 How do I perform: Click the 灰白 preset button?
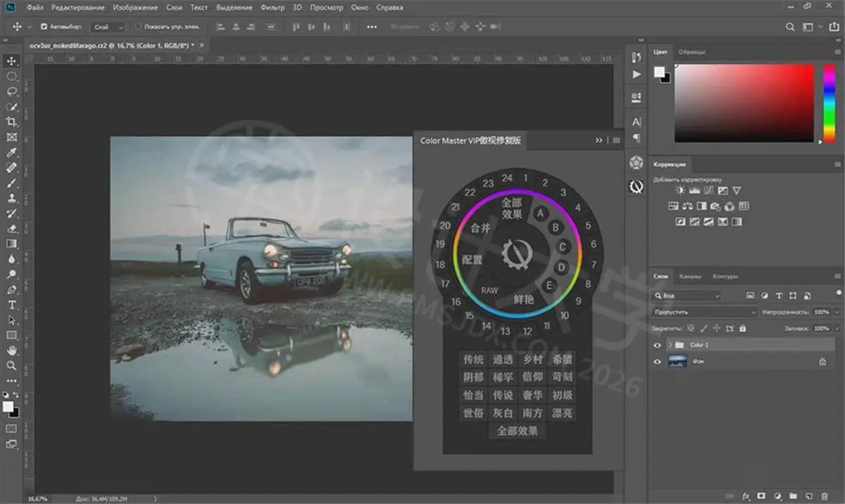point(503,413)
